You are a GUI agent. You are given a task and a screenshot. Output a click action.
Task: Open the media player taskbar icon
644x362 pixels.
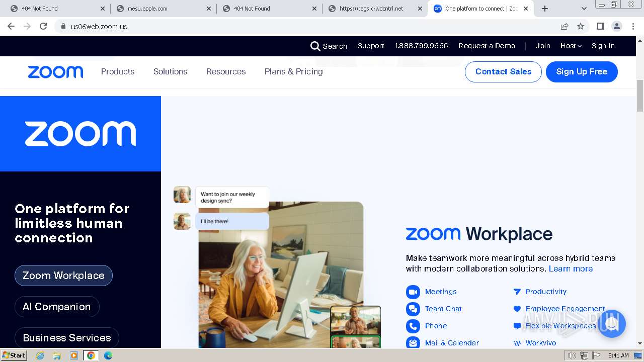point(74,355)
